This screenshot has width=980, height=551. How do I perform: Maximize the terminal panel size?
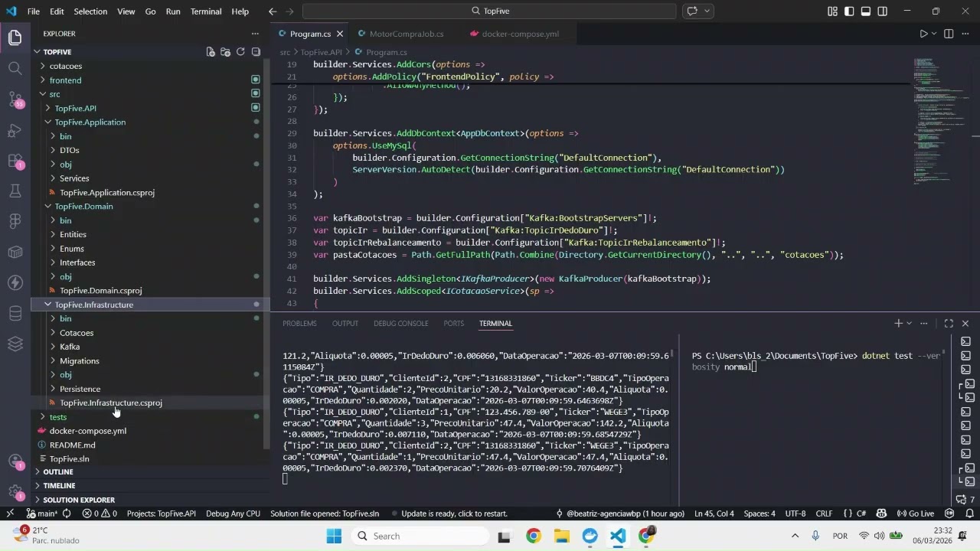click(x=949, y=324)
